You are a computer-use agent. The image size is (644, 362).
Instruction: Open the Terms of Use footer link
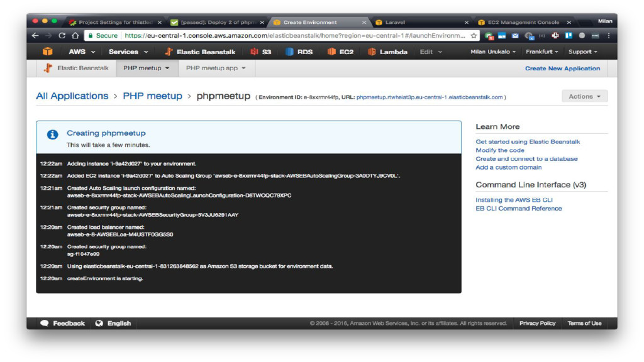pyautogui.click(x=584, y=324)
